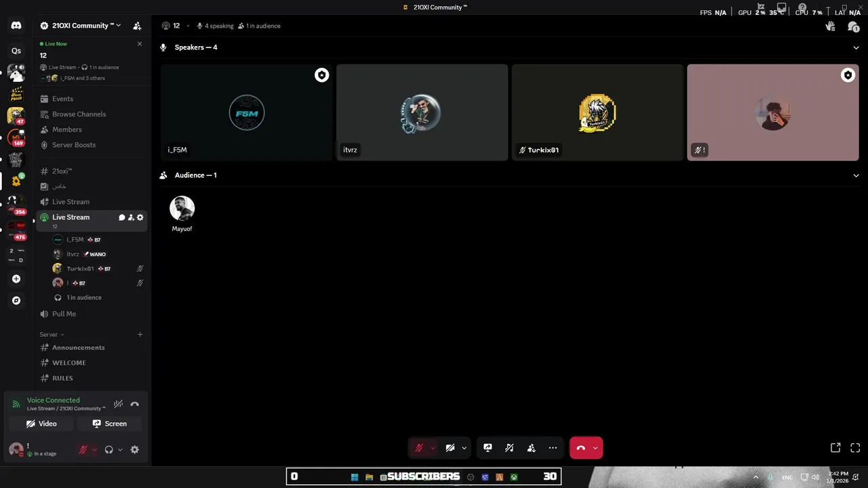Show hidden system tray icons

[756, 477]
